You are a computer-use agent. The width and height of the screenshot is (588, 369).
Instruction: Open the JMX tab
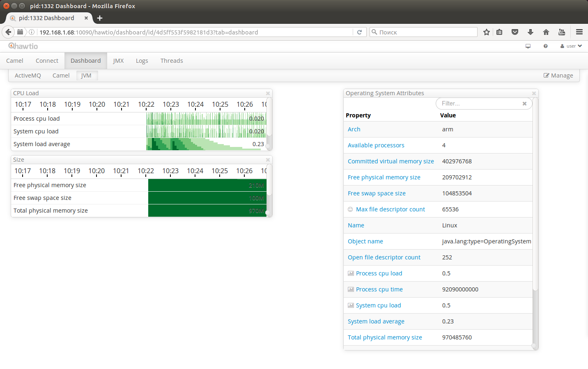click(x=118, y=61)
